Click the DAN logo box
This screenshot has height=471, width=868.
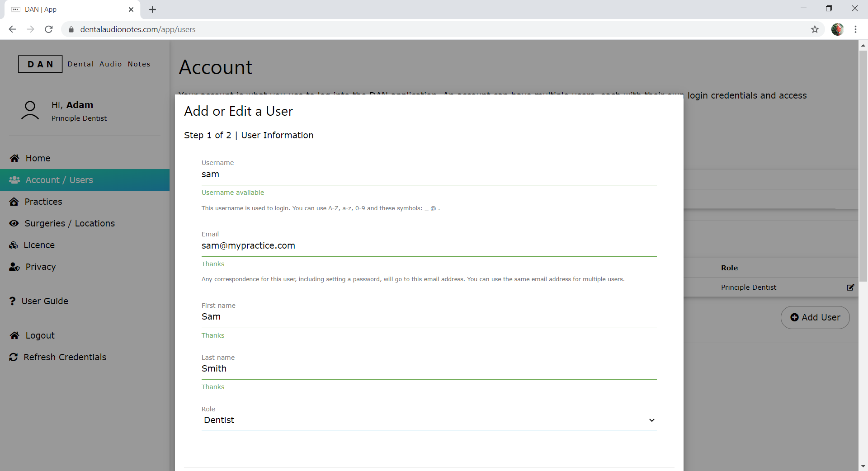[x=40, y=64]
